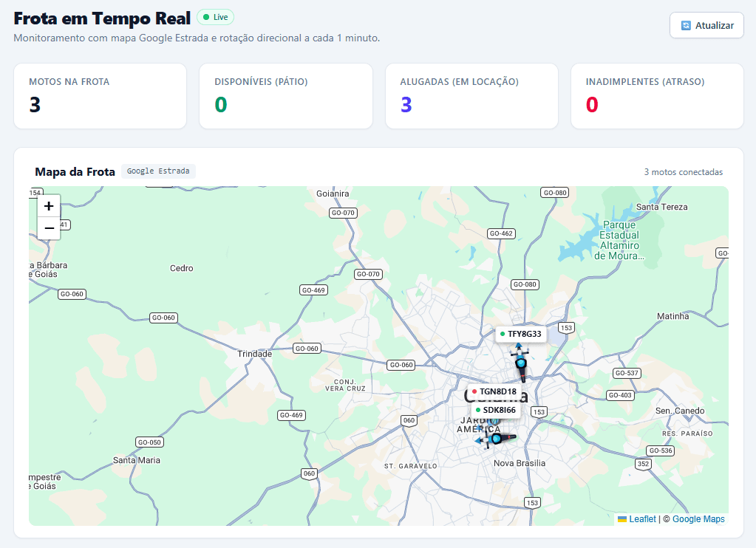
Task: Click the Frota em Tempo Real title
Action: click(x=102, y=18)
